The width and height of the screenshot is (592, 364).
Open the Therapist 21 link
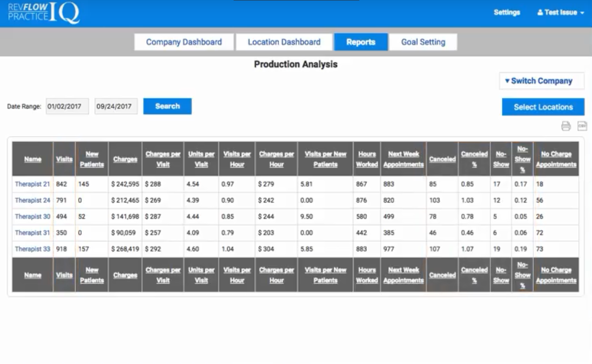click(33, 184)
